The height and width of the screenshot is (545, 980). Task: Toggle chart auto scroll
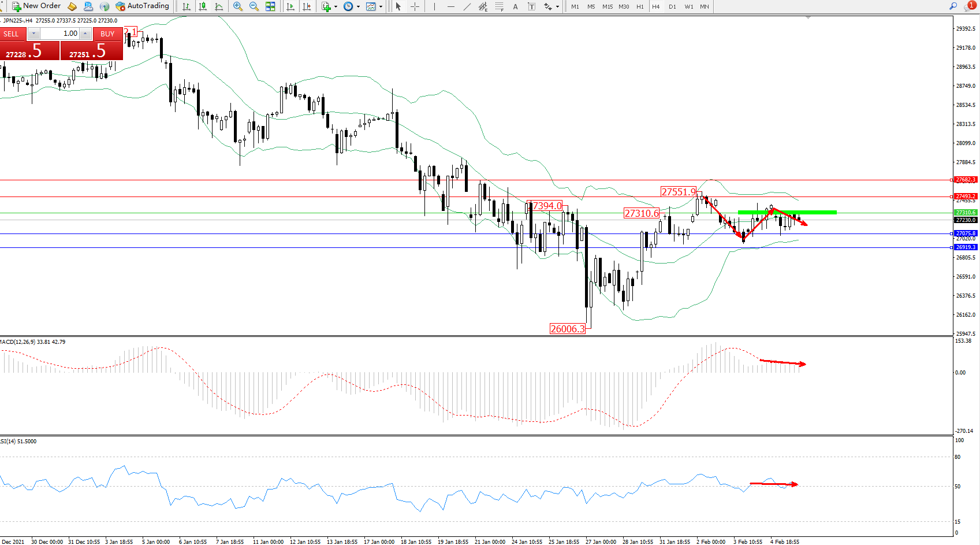tap(290, 6)
